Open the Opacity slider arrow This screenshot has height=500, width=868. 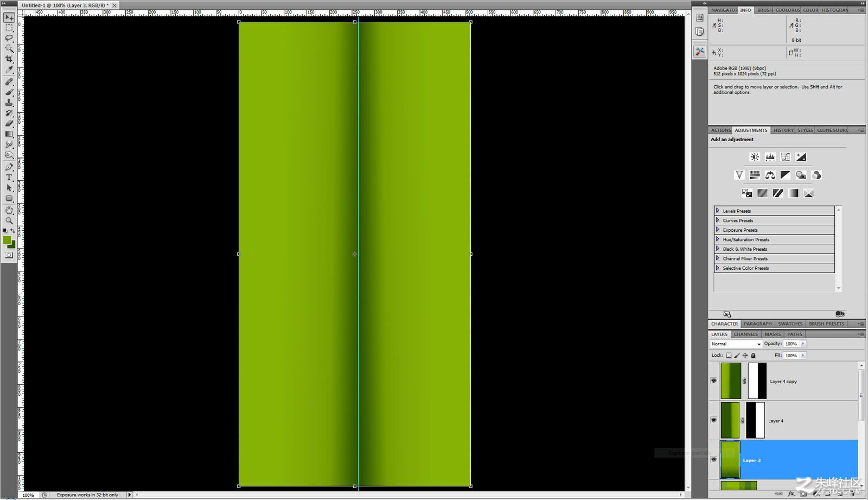(803, 344)
